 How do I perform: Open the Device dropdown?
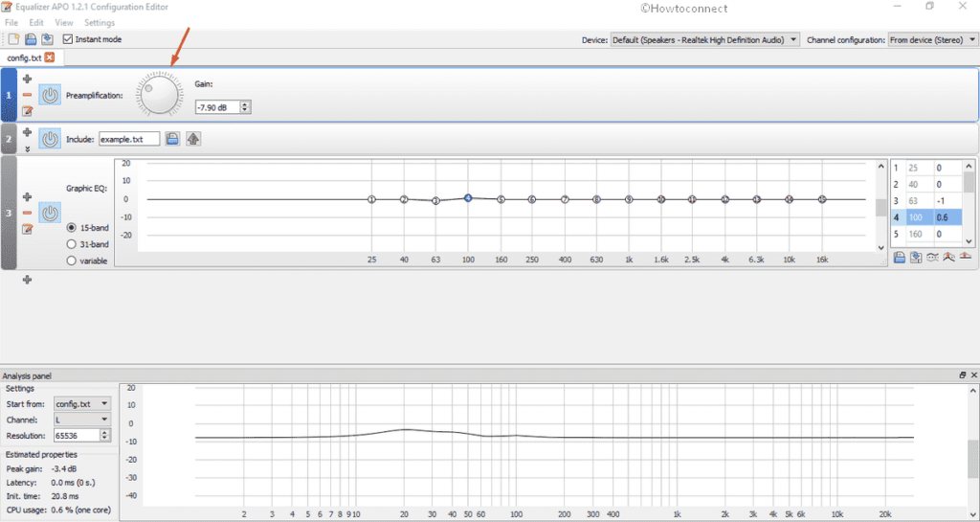pyautogui.click(x=705, y=39)
